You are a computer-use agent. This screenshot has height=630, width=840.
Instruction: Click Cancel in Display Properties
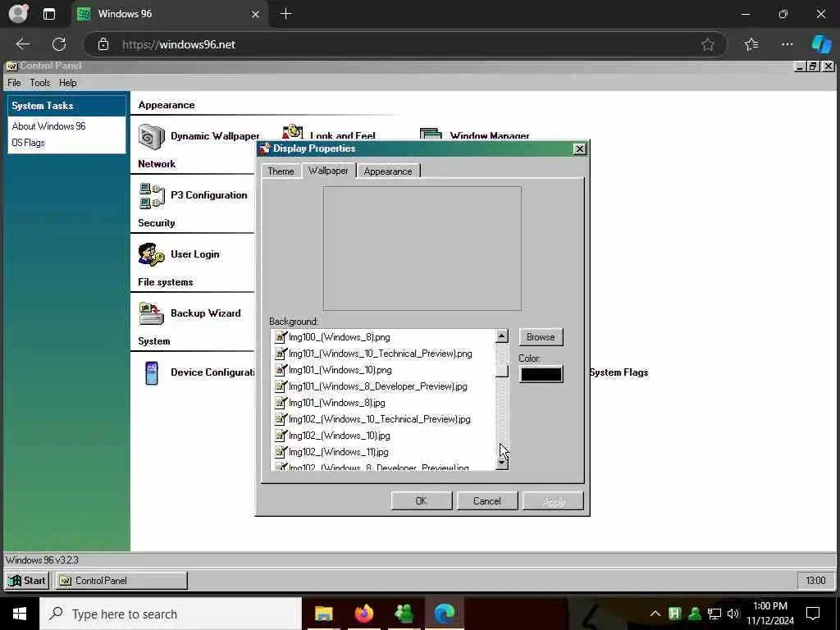(487, 501)
